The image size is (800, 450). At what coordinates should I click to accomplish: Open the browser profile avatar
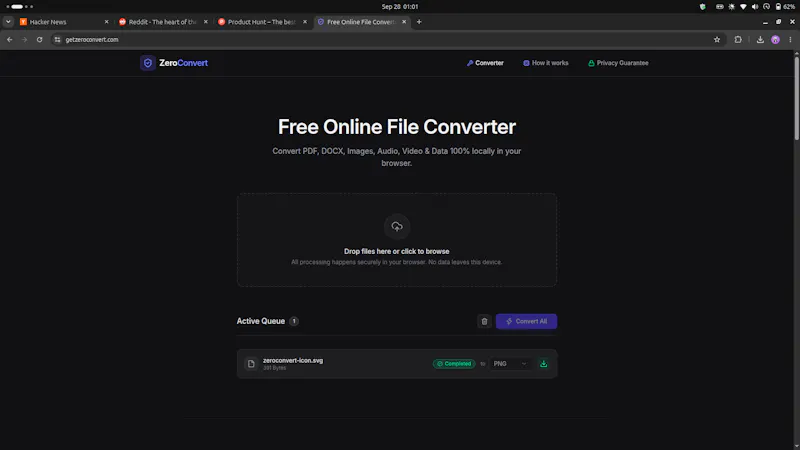[x=776, y=39]
